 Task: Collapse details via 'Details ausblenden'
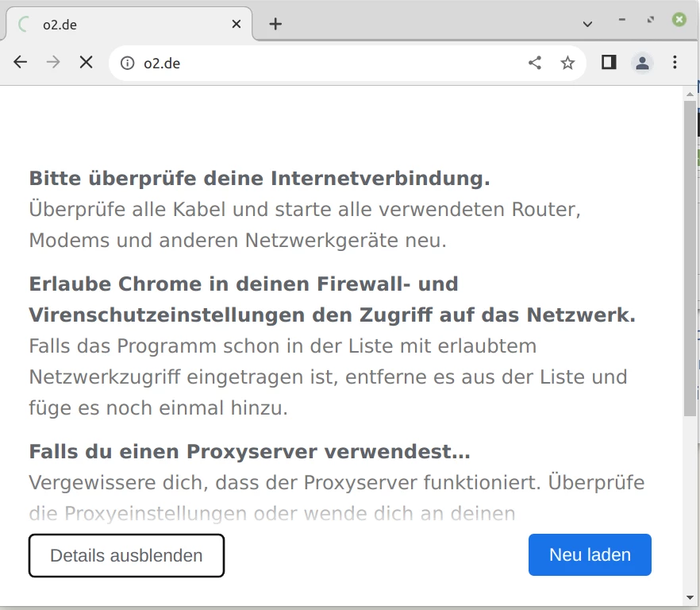[126, 555]
